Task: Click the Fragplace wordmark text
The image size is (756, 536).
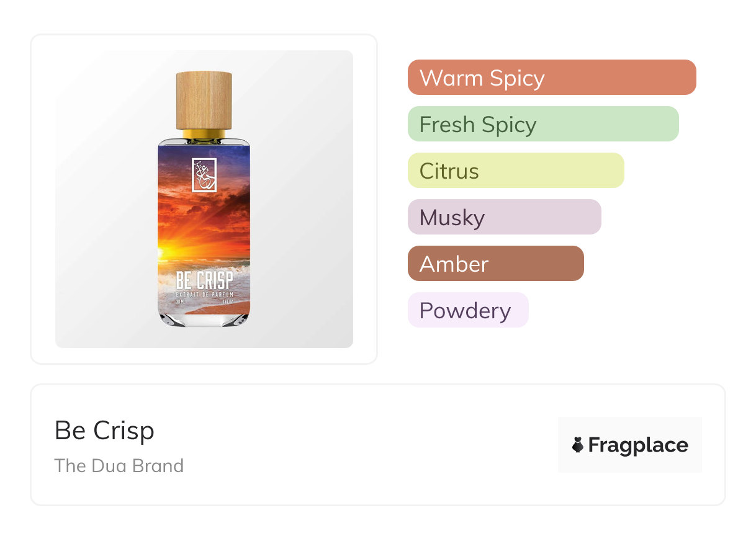Action: point(637,445)
